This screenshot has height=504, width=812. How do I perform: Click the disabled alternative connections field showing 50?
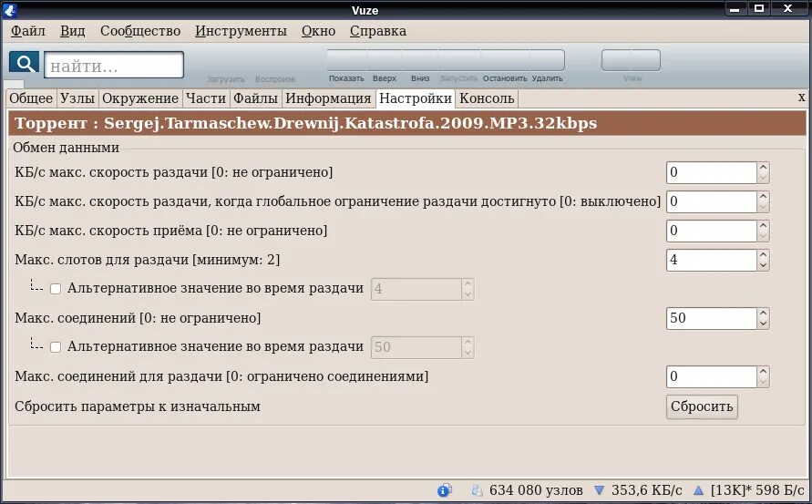point(416,347)
